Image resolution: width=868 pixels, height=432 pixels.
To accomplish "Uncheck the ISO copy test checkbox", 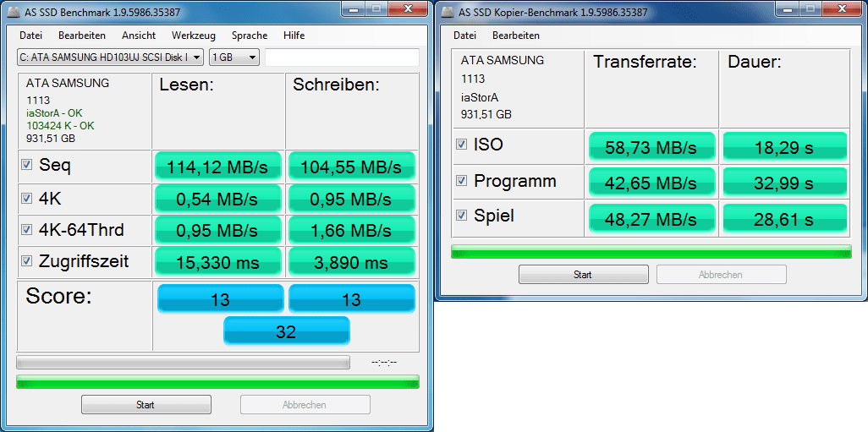I will coord(460,145).
